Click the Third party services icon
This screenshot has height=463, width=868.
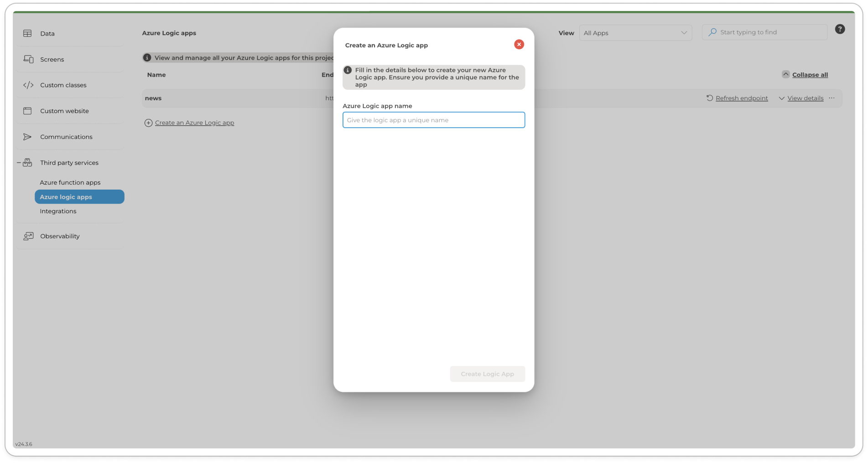point(27,162)
